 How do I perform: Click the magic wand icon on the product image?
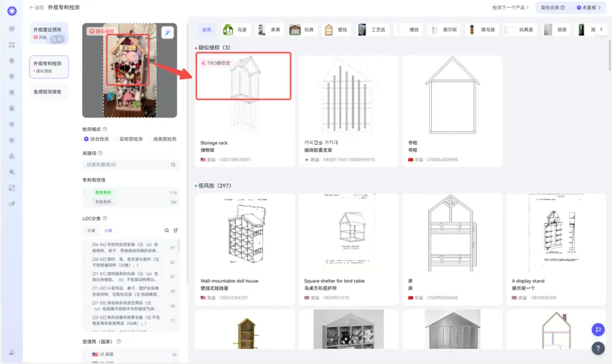167,33
